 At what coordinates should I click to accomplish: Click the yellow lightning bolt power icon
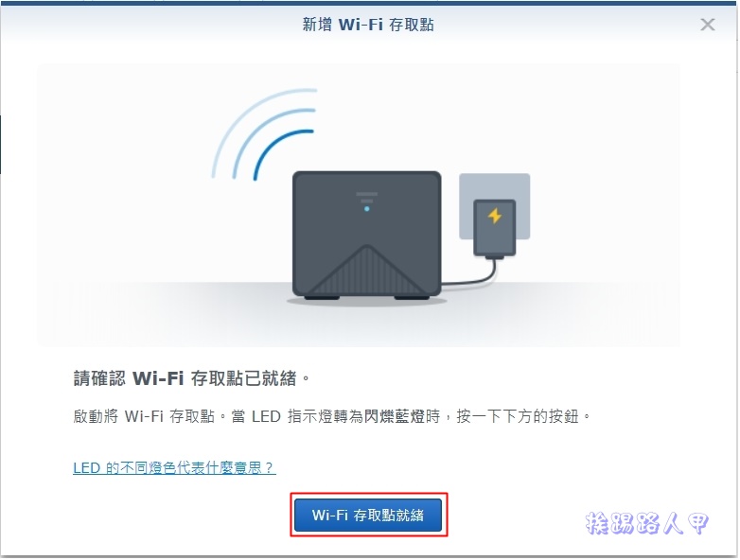tap(495, 216)
